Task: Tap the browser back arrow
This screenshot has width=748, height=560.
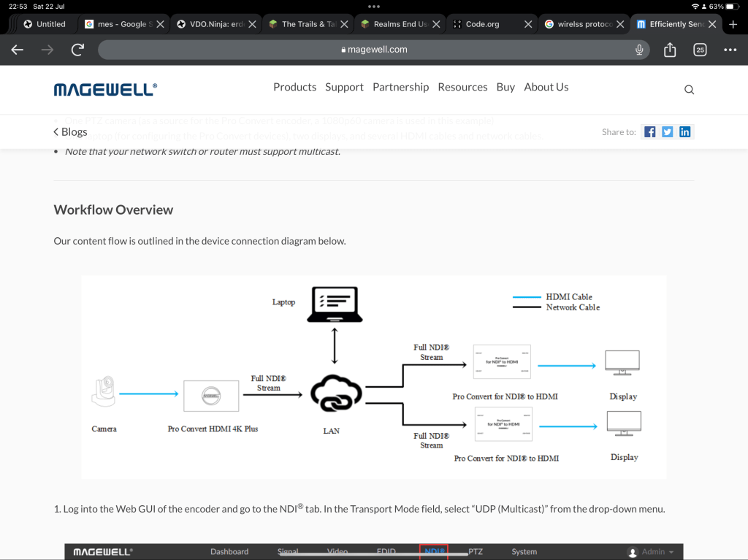Action: 18,50
